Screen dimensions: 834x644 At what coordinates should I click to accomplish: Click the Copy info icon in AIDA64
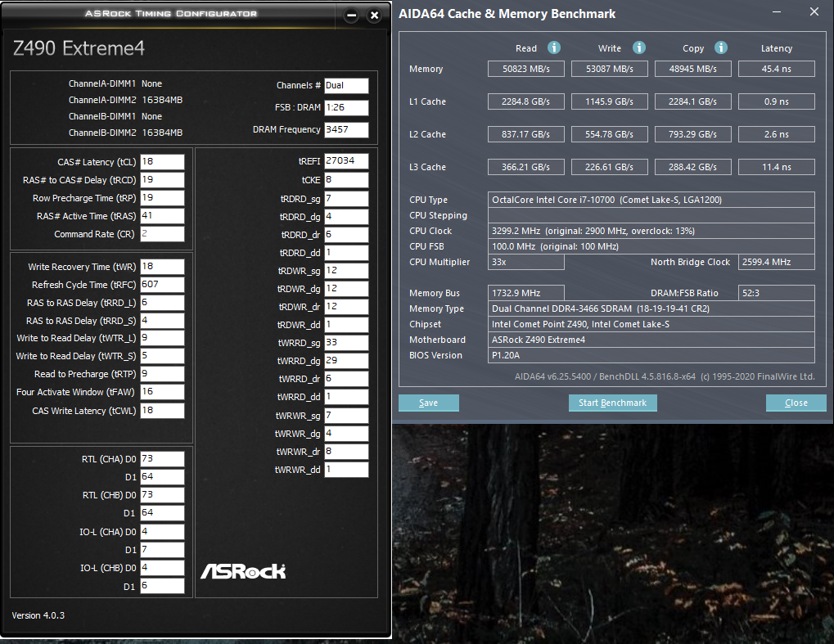(721, 47)
